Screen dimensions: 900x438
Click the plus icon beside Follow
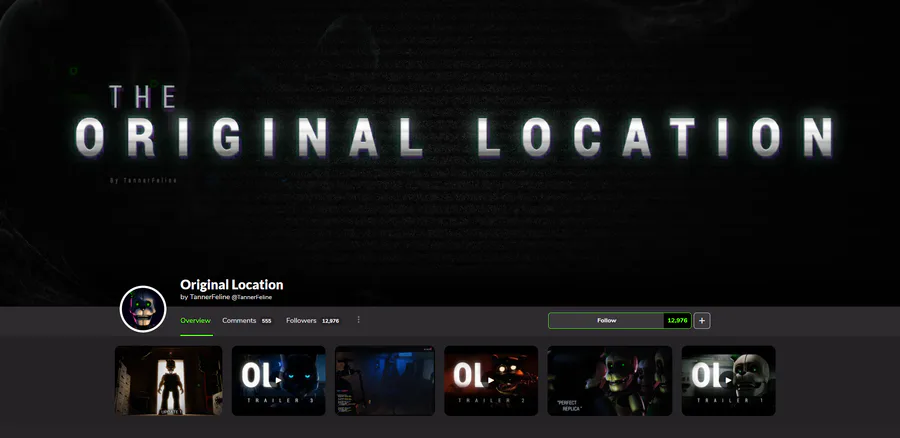point(702,320)
